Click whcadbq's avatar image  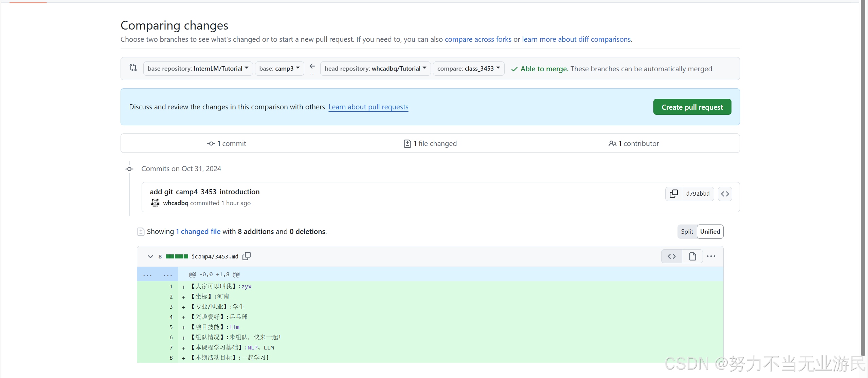coord(155,203)
